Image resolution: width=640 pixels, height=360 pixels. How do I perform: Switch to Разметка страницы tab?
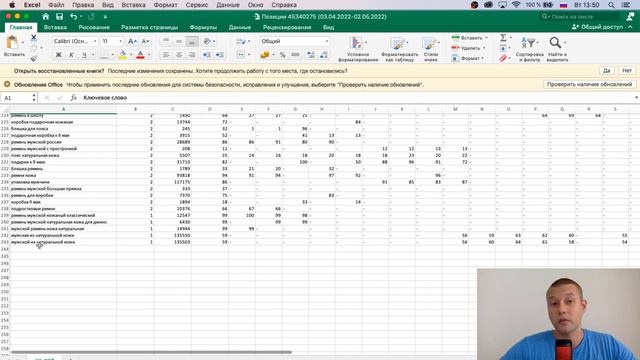[149, 27]
